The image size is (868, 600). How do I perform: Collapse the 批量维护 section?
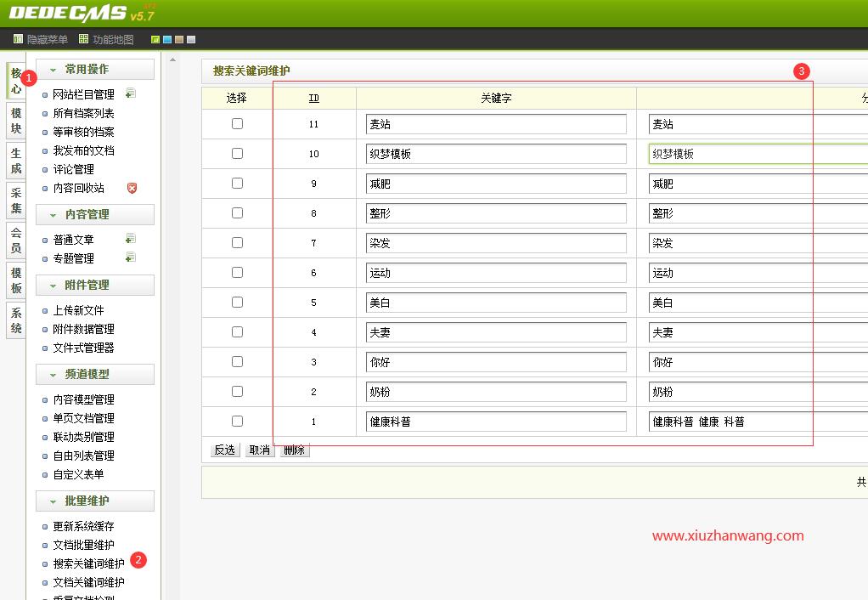95,501
